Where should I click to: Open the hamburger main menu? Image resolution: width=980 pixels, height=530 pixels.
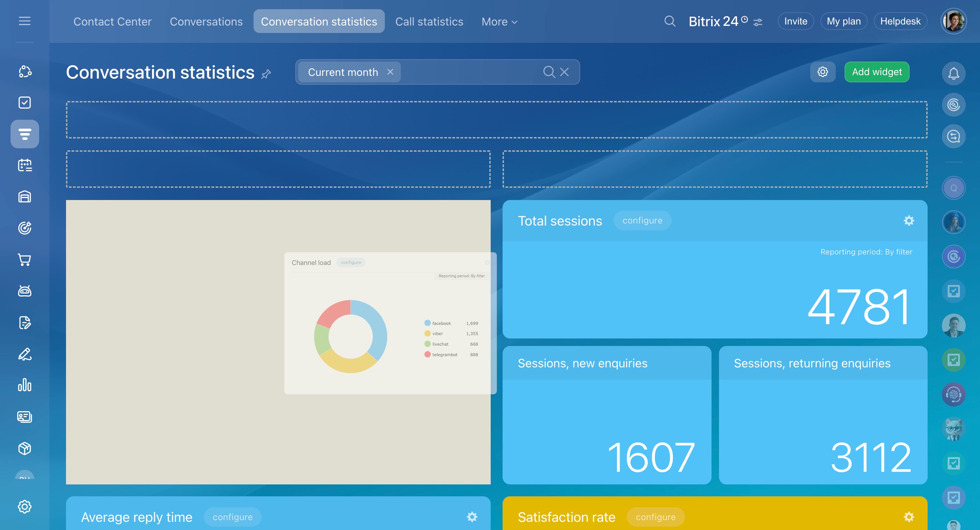[x=24, y=21]
